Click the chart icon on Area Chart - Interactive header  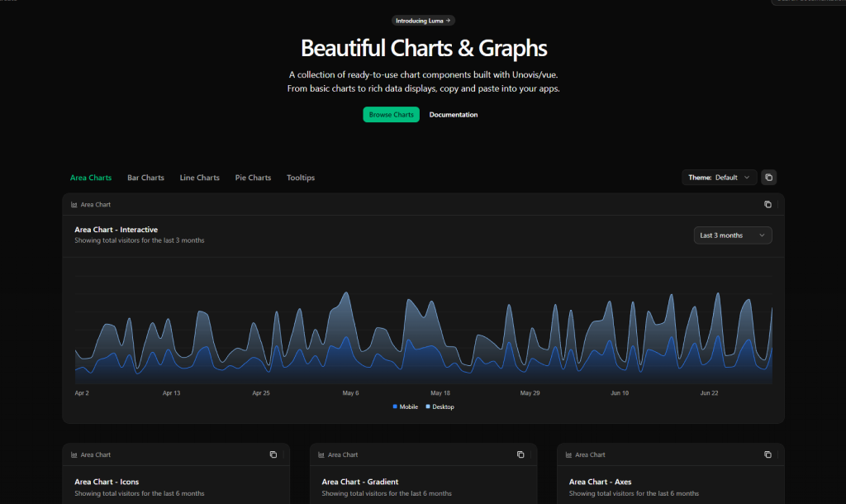coord(73,204)
